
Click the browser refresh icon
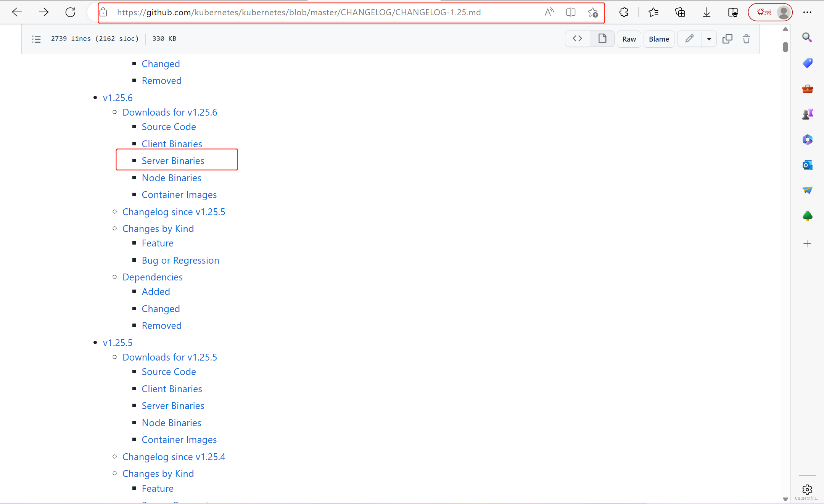[70, 12]
